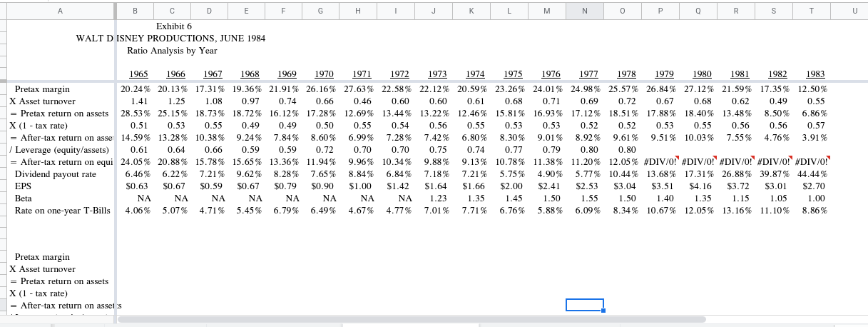Select the Beta value 1.00 for 1983
The height and width of the screenshot is (327, 868).
pos(817,198)
